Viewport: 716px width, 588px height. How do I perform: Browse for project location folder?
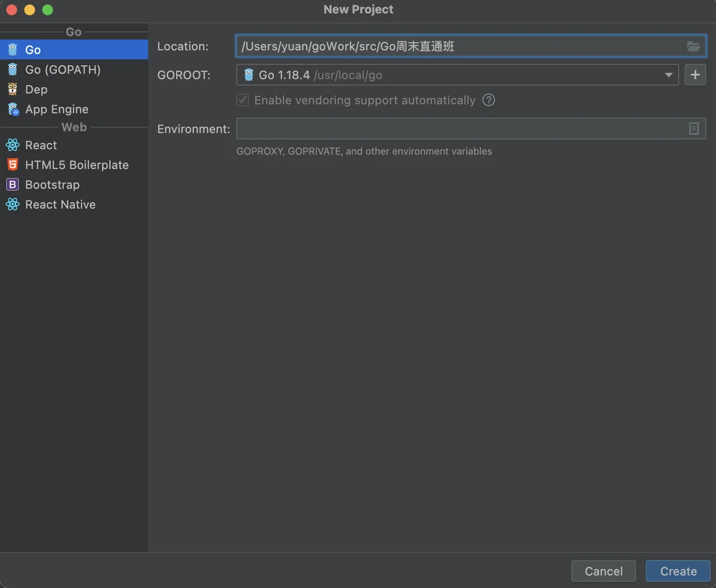(x=693, y=46)
